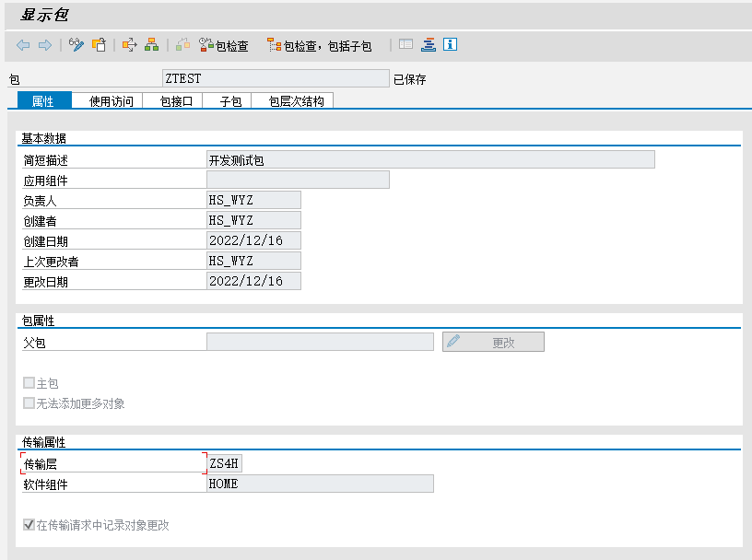Click the 传输层 field containing ZS4H

[x=224, y=463]
